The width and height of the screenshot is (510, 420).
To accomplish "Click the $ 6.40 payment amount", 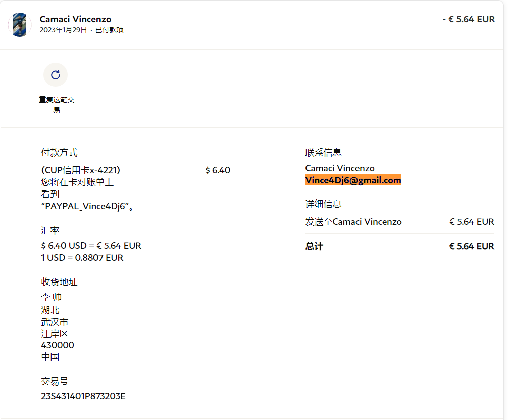I will pyautogui.click(x=218, y=170).
